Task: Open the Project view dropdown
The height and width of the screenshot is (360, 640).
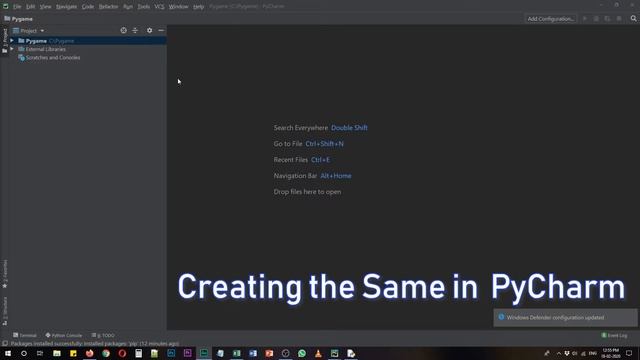Action: tap(29, 31)
